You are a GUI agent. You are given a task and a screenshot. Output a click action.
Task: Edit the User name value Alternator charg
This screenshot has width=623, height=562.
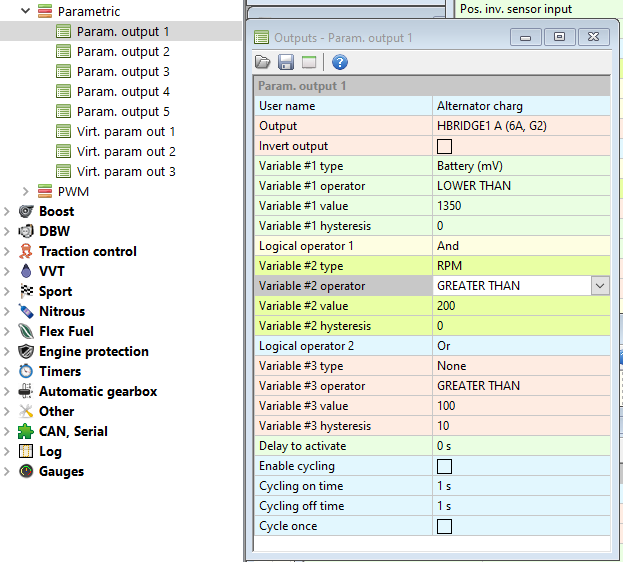tap(521, 106)
